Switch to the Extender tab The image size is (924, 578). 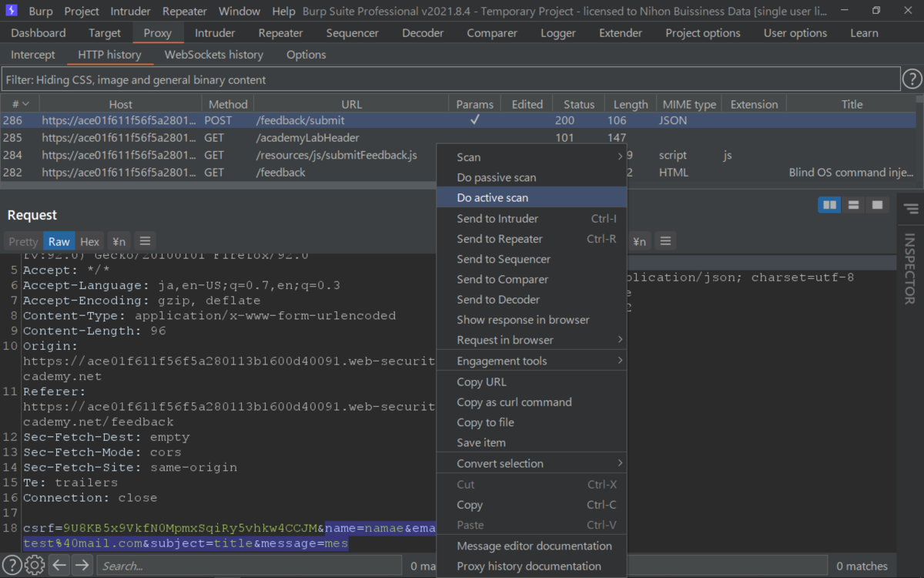[x=621, y=33]
